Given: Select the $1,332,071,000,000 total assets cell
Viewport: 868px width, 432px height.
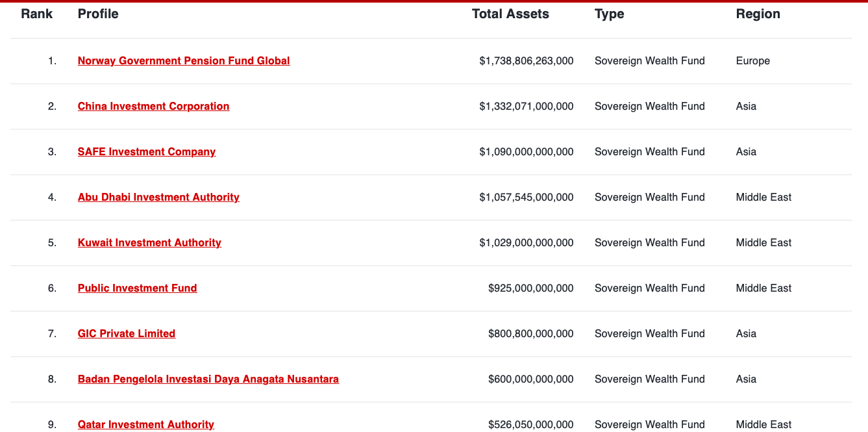Looking at the screenshot, I should [x=526, y=106].
